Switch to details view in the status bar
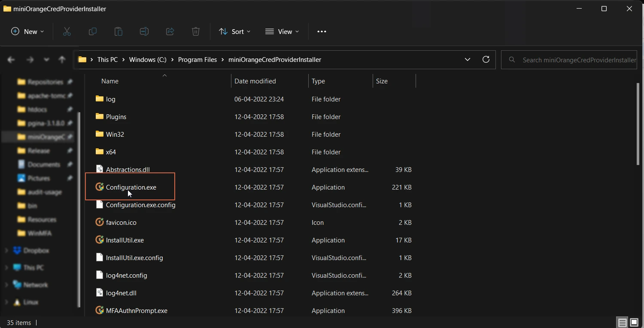This screenshot has height=328, width=644. [x=622, y=322]
